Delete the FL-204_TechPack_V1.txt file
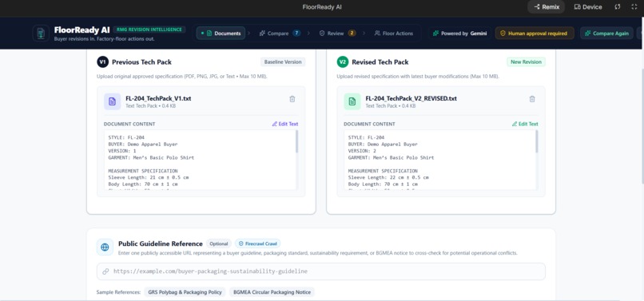This screenshot has height=301, width=644. (x=292, y=99)
